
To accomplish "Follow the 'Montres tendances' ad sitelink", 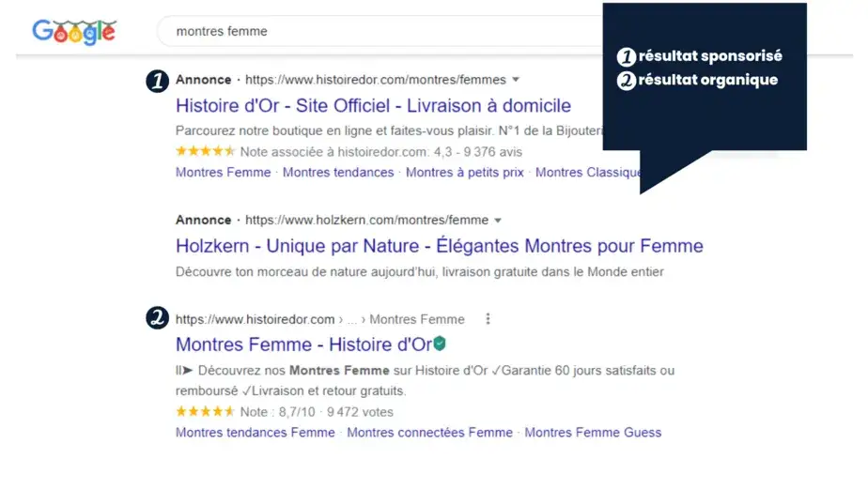I will click(x=338, y=173).
